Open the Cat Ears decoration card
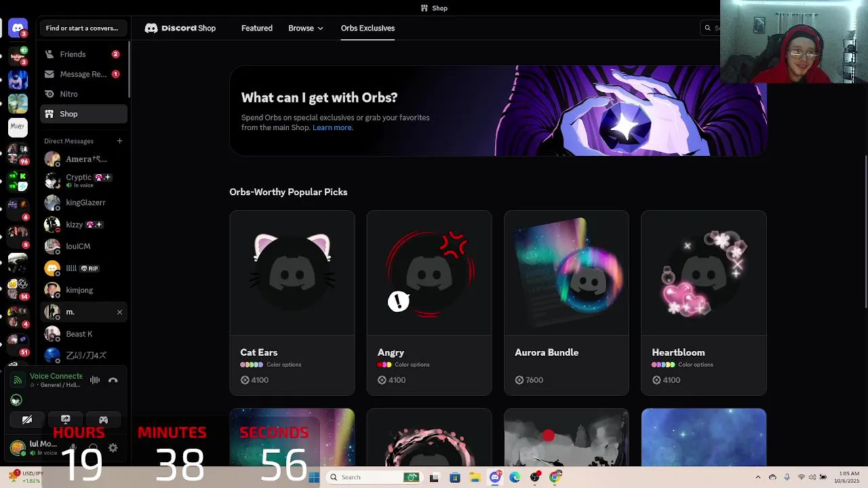This screenshot has height=488, width=868. (x=292, y=303)
